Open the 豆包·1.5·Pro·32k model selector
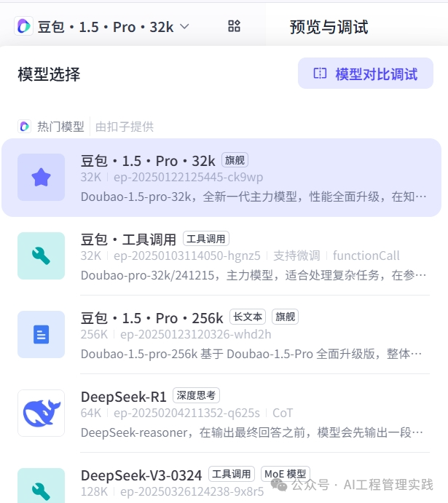448x503 pixels. [x=106, y=27]
